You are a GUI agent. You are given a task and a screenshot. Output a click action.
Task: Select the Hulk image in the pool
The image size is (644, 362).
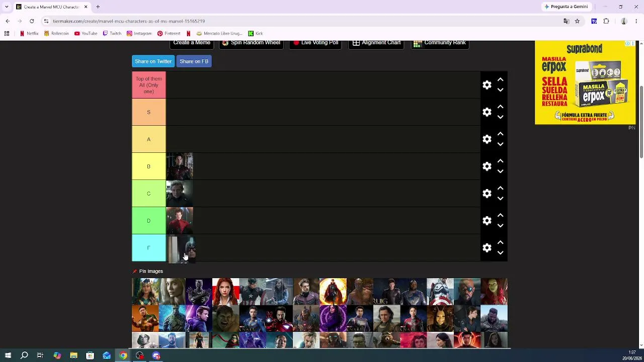225,319
